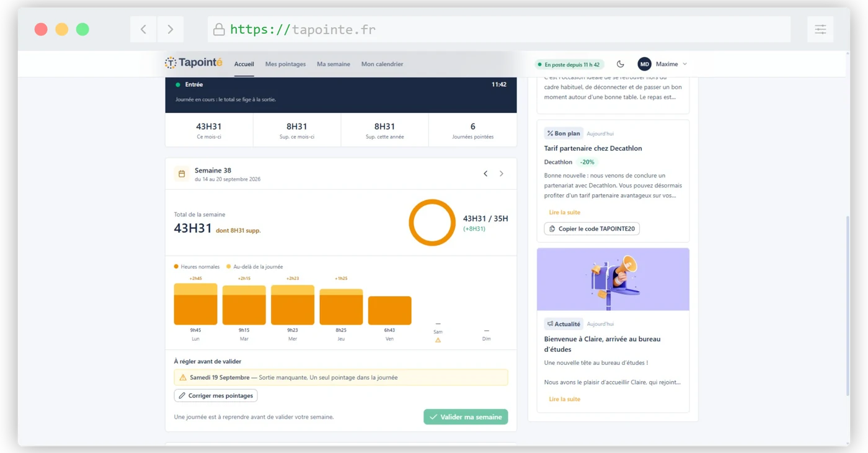Click the -20% discount badge
The width and height of the screenshot is (868, 453).
tap(587, 162)
